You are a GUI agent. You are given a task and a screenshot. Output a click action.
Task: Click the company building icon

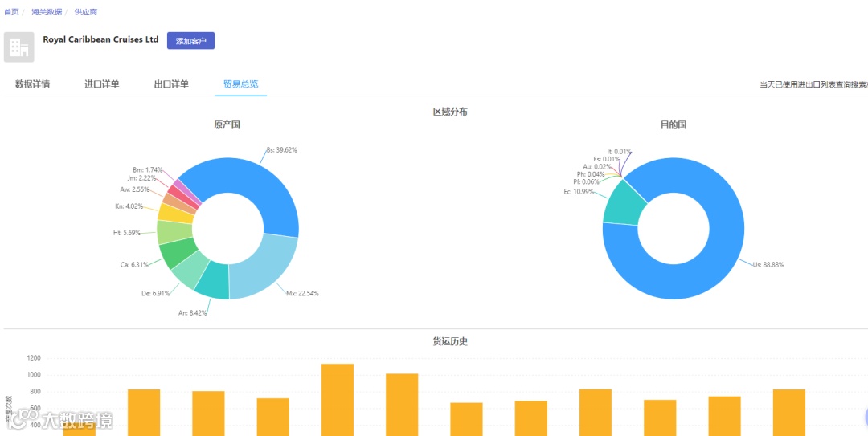click(18, 47)
